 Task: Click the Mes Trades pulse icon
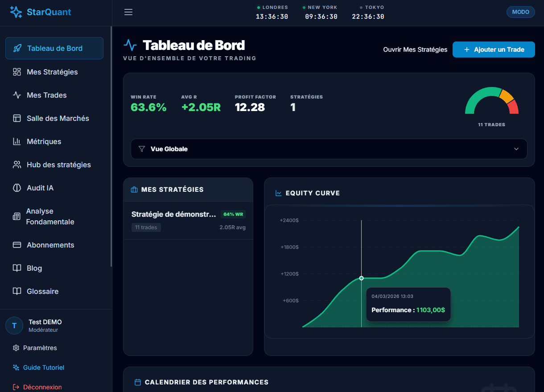click(17, 95)
